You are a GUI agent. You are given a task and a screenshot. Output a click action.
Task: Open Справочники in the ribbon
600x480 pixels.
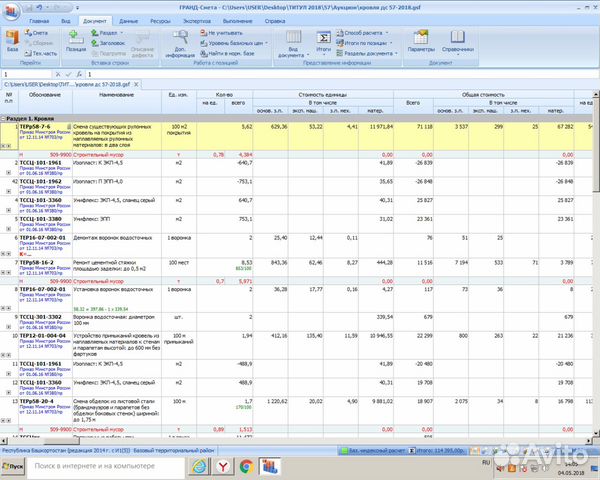point(458,39)
